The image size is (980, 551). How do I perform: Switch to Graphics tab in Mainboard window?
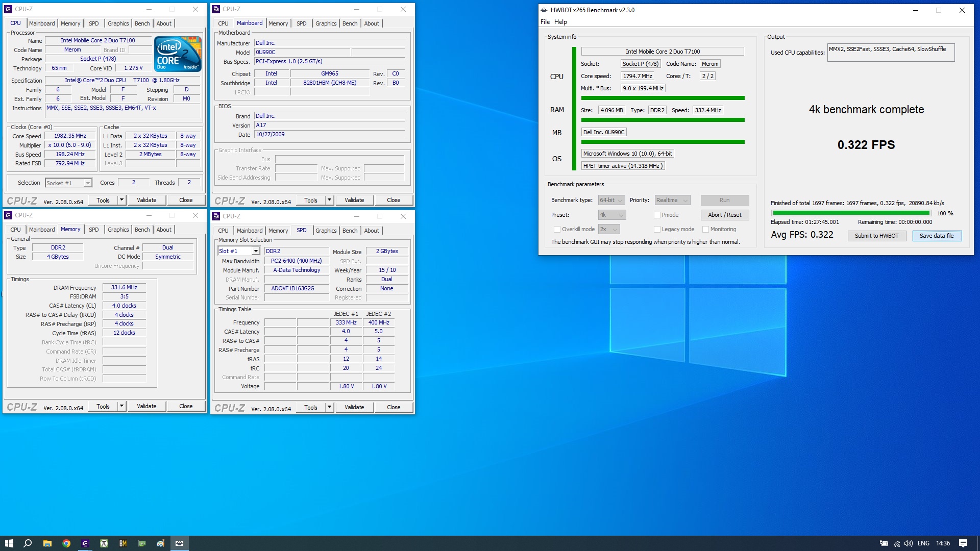pos(326,23)
